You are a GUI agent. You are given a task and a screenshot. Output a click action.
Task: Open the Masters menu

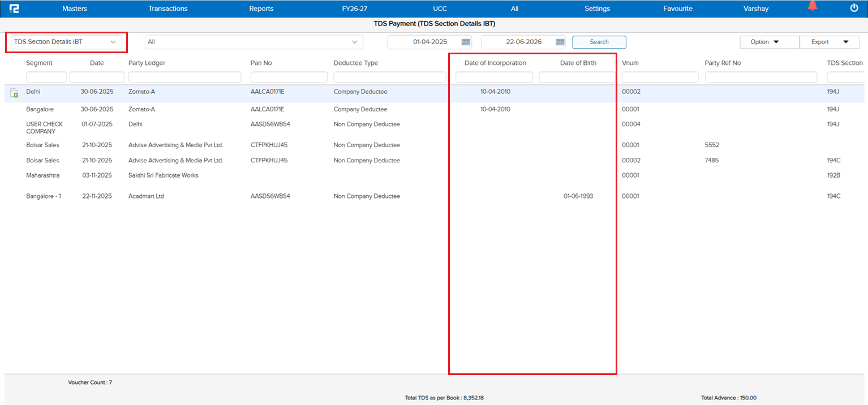coord(75,8)
